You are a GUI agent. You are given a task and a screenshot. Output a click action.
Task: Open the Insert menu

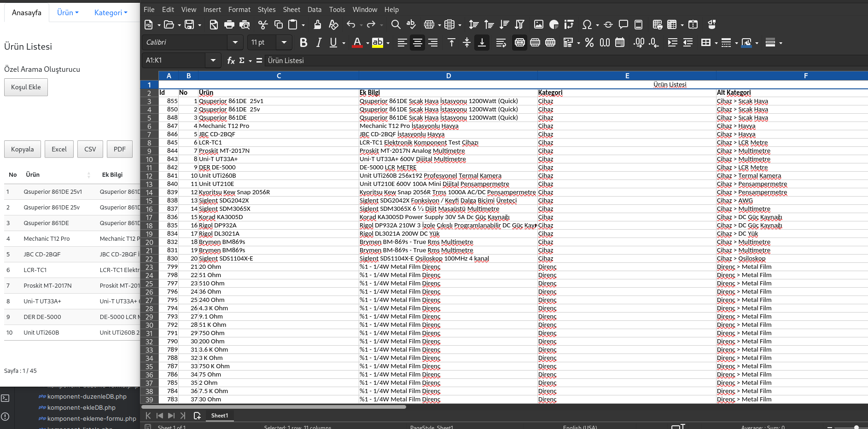(212, 10)
